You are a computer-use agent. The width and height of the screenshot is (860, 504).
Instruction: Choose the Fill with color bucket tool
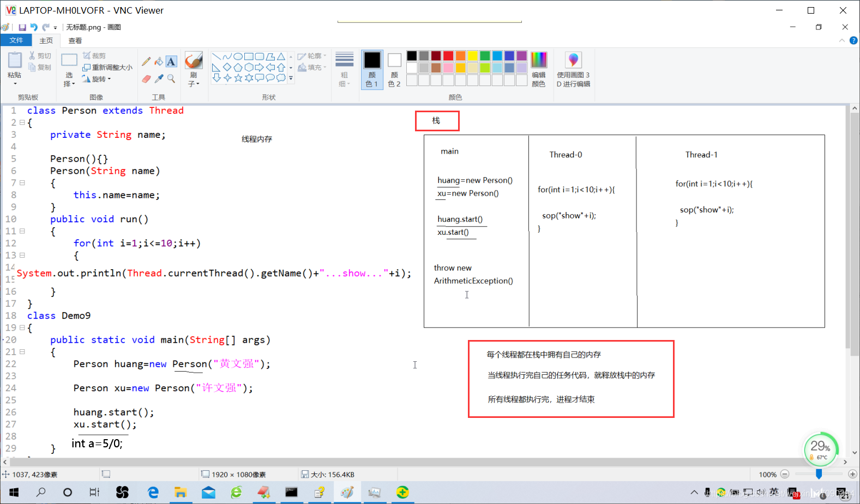(x=159, y=62)
